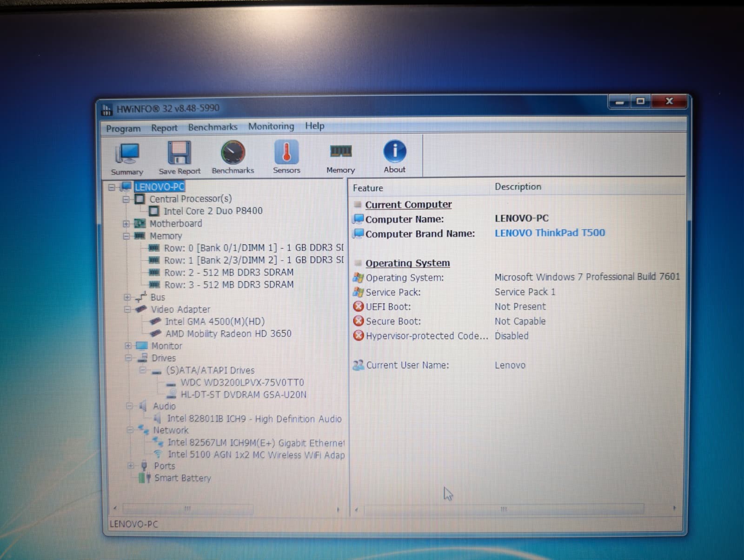The width and height of the screenshot is (744, 560).
Task: Open the About info icon
Action: coord(394,151)
